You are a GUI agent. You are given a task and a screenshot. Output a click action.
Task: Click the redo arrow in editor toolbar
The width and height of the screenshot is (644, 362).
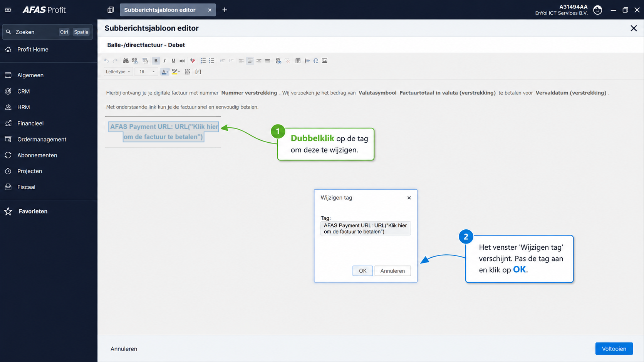115,61
